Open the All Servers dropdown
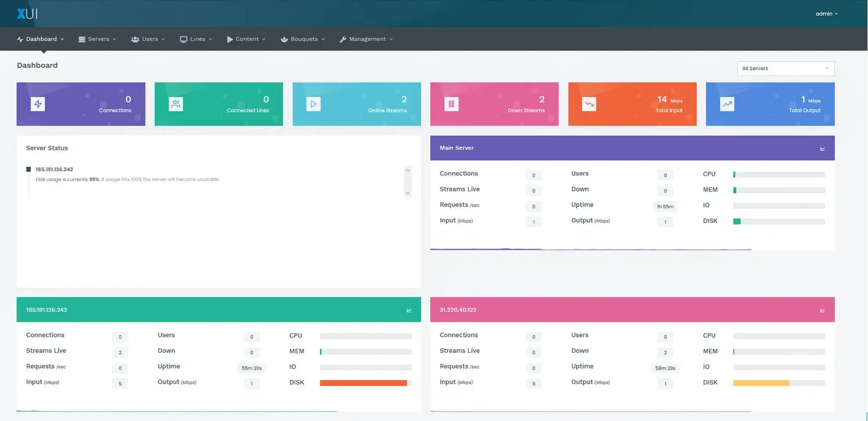This screenshot has width=868, height=421. (785, 69)
